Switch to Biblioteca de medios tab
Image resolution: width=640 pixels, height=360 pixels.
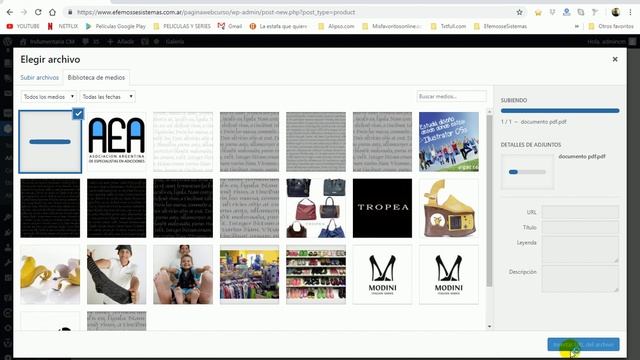pyautogui.click(x=96, y=77)
